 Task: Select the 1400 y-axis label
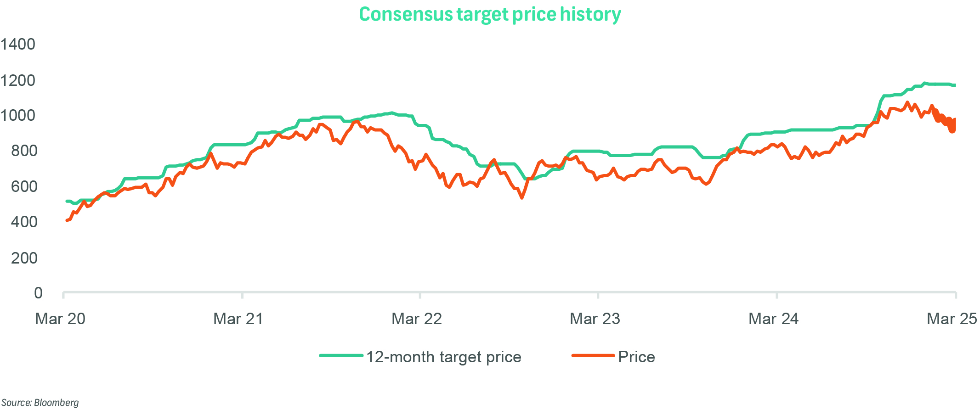point(18,45)
